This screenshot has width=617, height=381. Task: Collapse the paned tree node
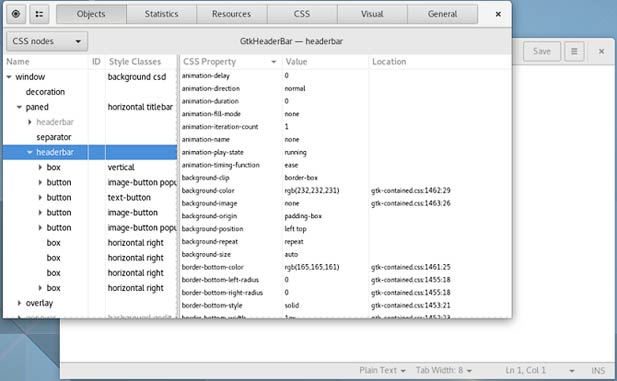pyautogui.click(x=19, y=107)
